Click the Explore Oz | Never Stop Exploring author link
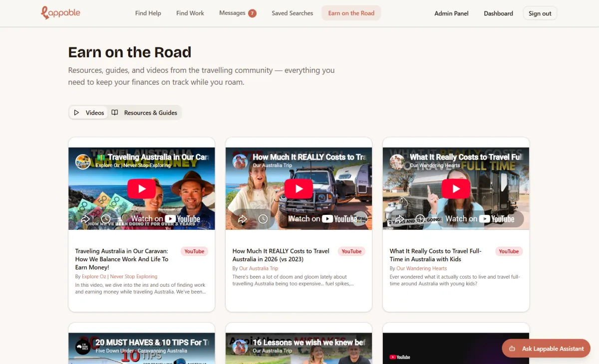This screenshot has width=599, height=364. click(x=120, y=276)
